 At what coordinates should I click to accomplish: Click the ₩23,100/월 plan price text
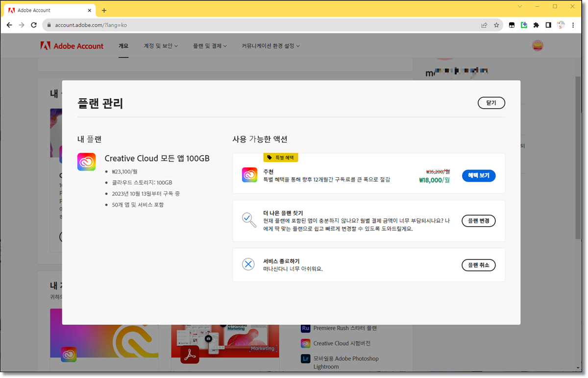click(124, 172)
